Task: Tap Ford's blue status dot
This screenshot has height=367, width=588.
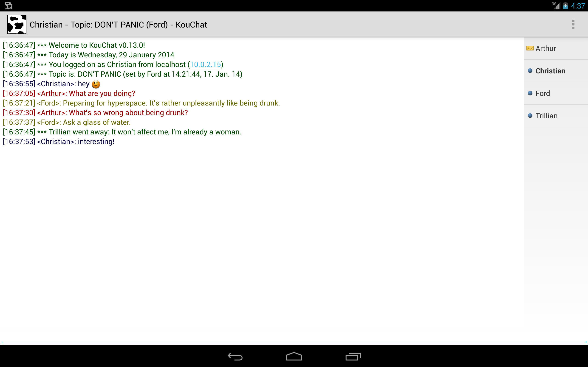Action: pos(530,93)
